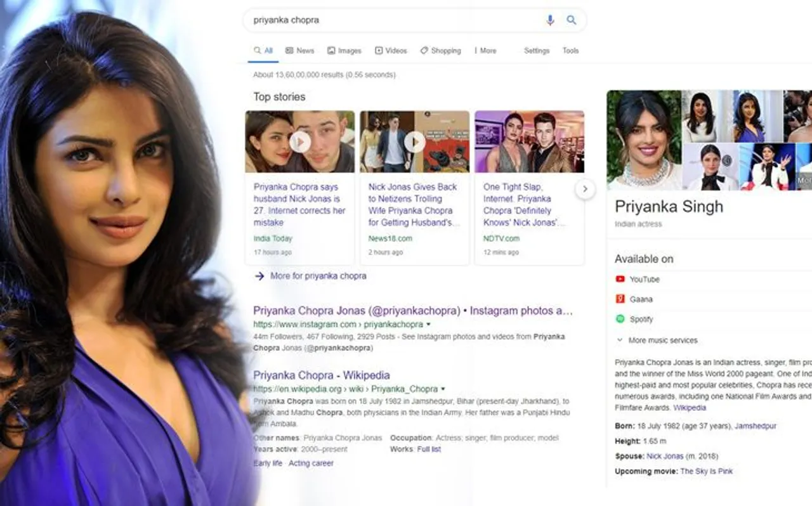Play the India Today story video

[300, 142]
